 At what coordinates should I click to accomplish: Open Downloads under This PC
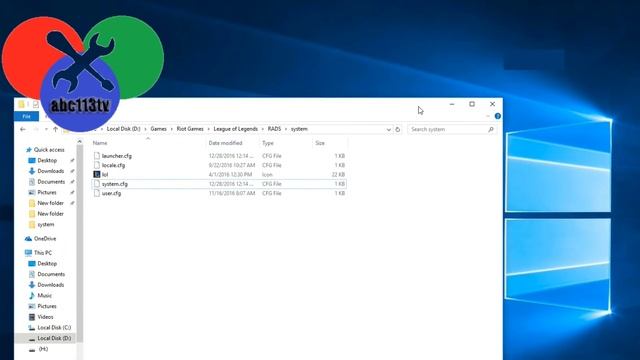pyautogui.click(x=51, y=285)
